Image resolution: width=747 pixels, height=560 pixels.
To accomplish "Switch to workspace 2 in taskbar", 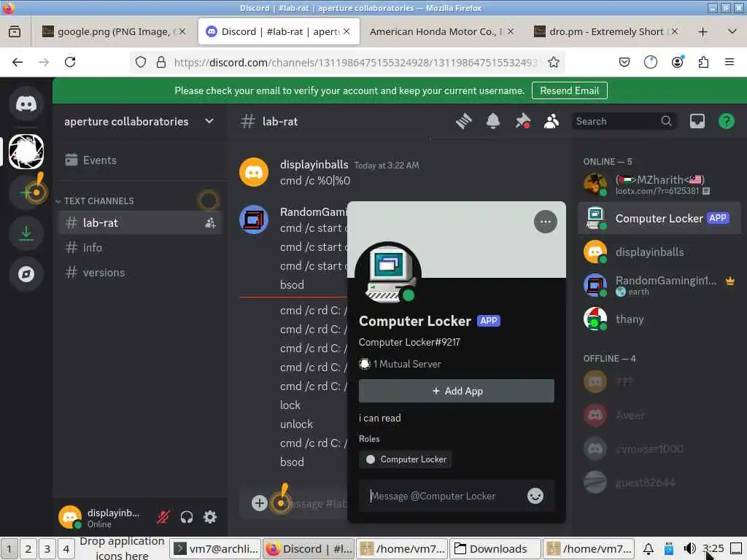I will point(28,548).
